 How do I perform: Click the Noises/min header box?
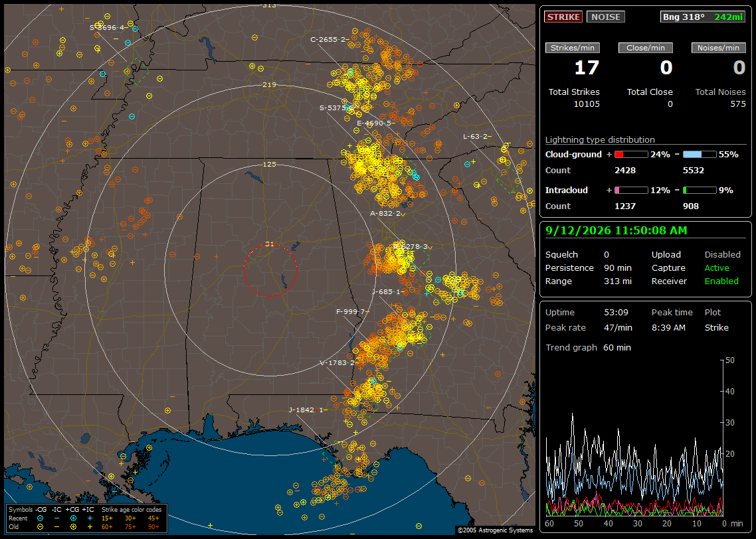click(718, 48)
